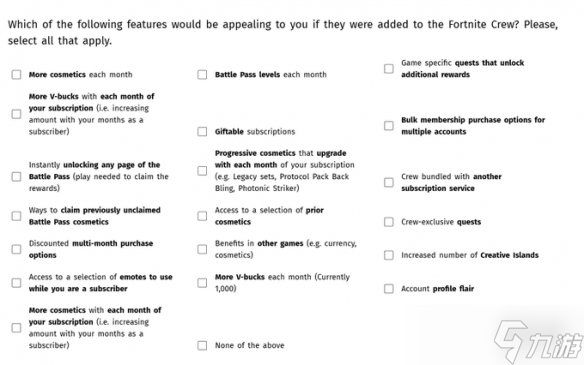Viewport: 584px width, 365px height.
Task: Select Progressive cosmetics that upgrade checkbox
Action: [x=202, y=171]
